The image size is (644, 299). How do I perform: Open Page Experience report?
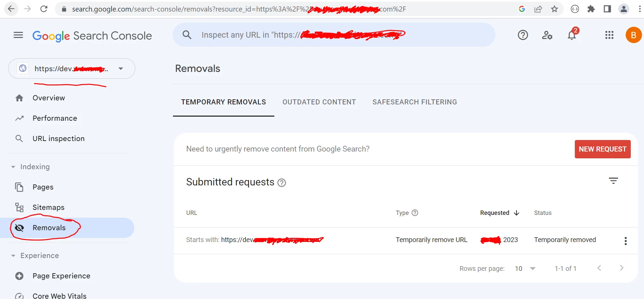pos(61,276)
